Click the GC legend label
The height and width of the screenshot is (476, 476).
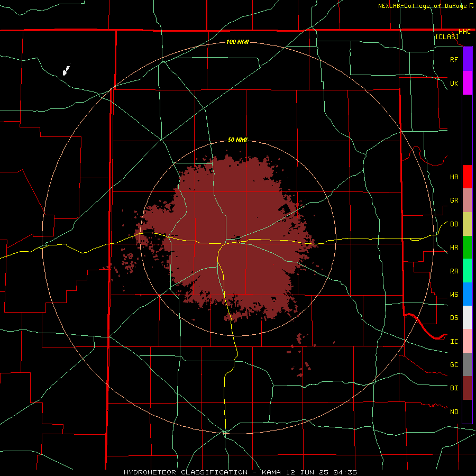[454, 365]
